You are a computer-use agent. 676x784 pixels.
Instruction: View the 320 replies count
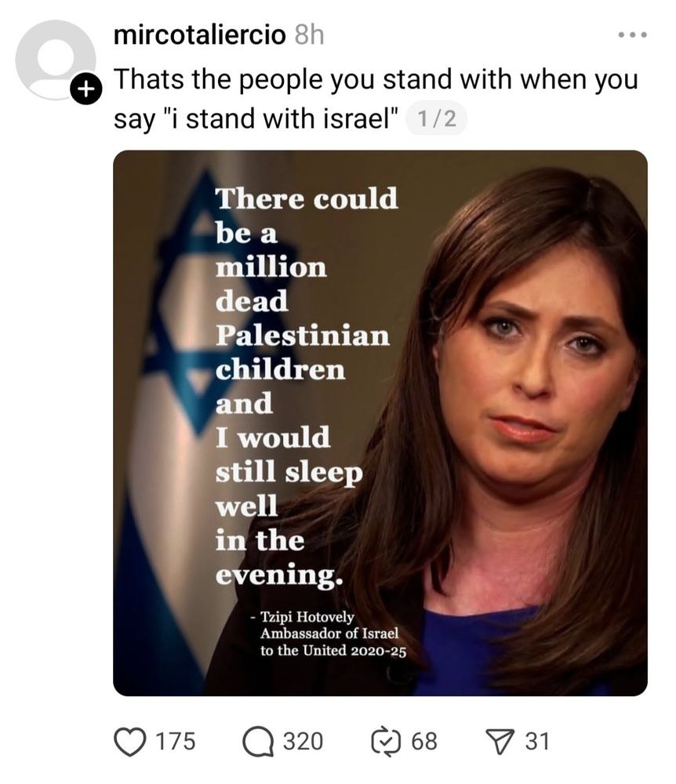click(303, 741)
